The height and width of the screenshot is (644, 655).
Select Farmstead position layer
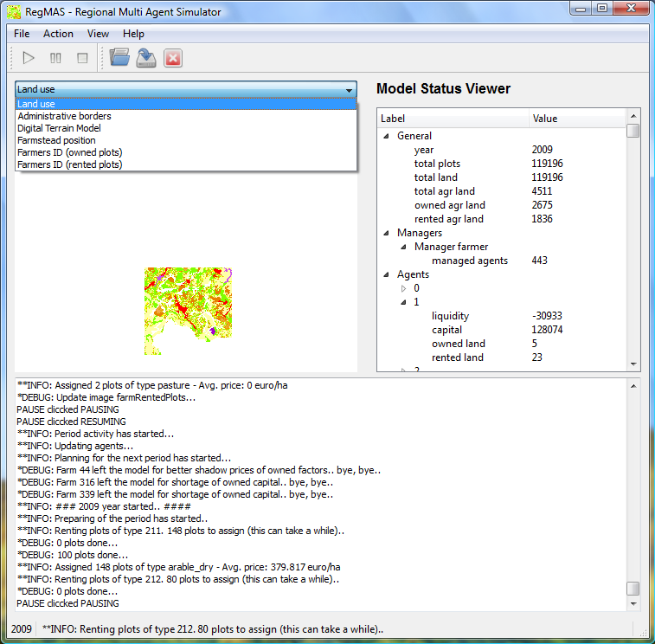point(186,140)
